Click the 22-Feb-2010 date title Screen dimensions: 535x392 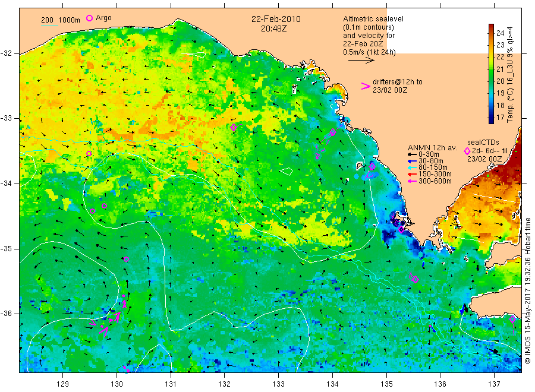(276, 19)
